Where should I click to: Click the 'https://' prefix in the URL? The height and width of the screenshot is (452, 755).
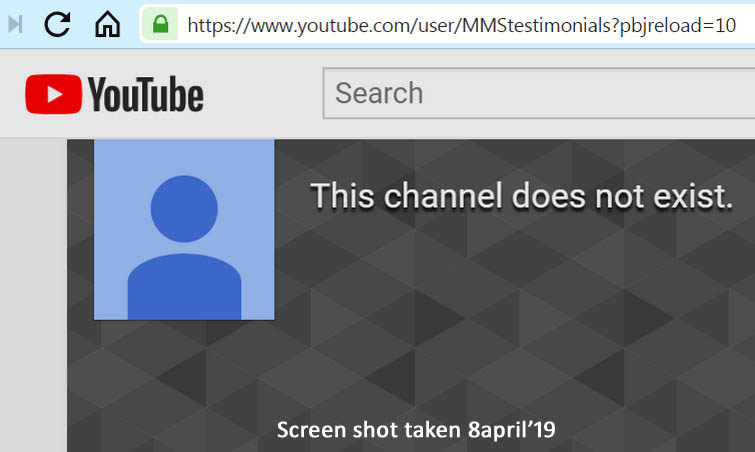tap(219, 26)
